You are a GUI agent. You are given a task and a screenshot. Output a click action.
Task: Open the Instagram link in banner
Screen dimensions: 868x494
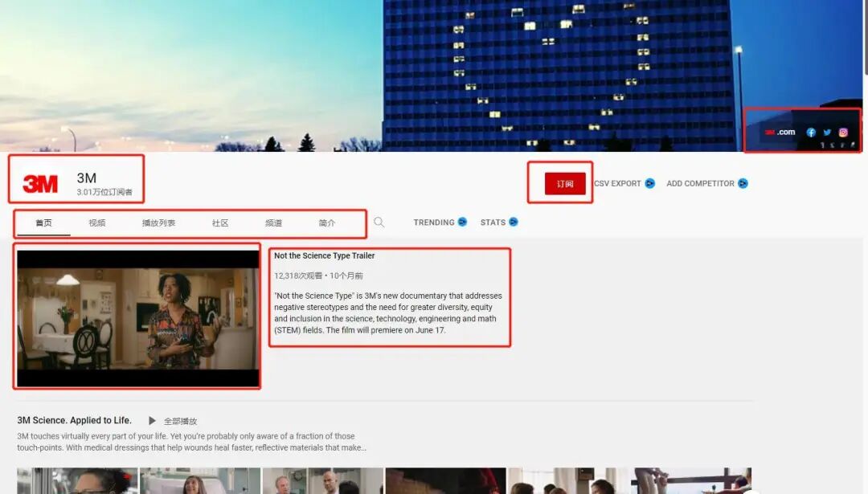[x=843, y=133]
